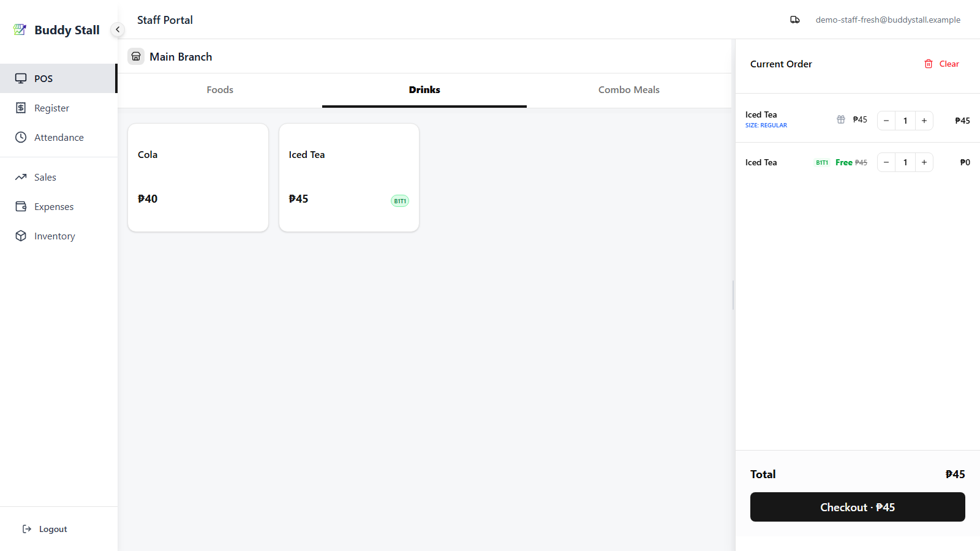Proceed with Checkout ₱45 button
980x551 pixels.
tap(858, 507)
